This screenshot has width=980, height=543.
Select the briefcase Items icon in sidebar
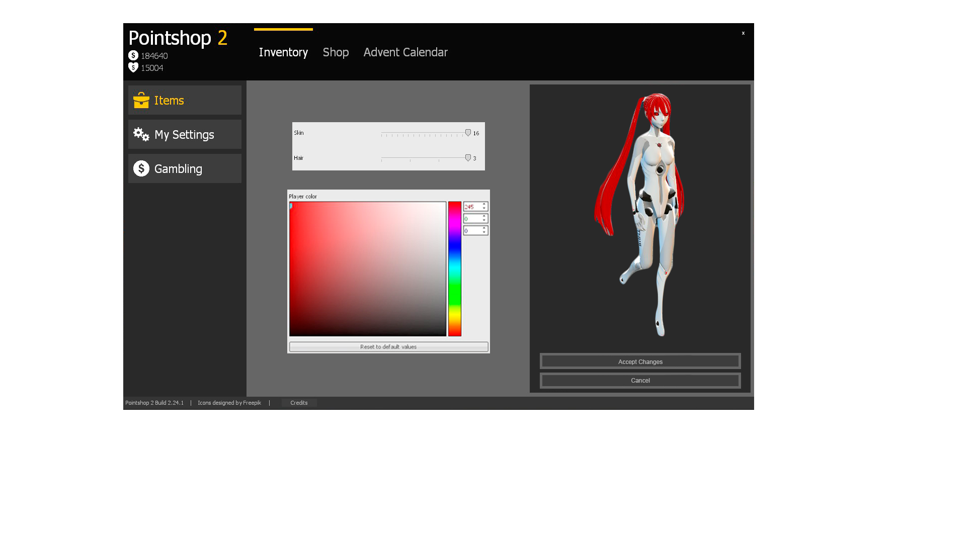[x=142, y=100]
